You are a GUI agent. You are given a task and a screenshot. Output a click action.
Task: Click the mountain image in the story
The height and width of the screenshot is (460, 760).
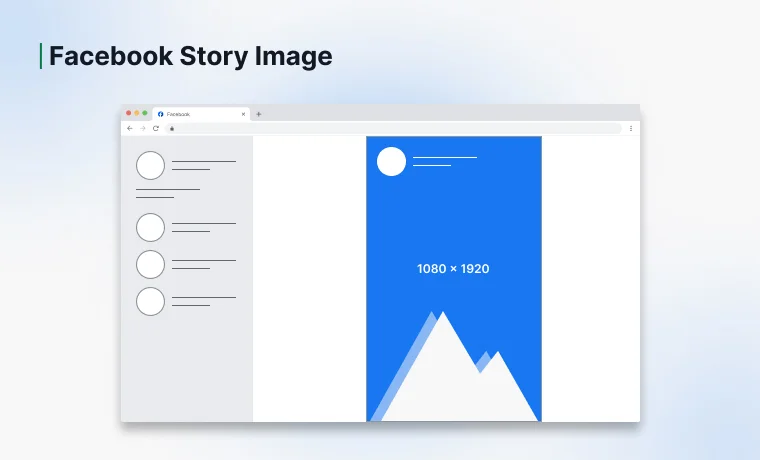(455, 367)
